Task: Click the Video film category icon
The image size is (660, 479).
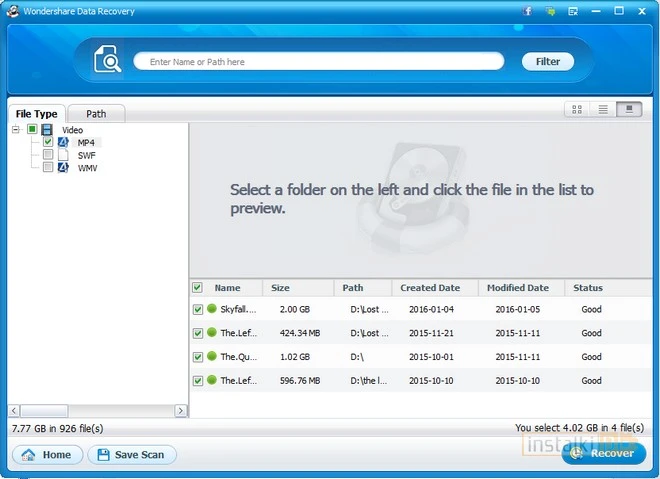Action: tap(47, 130)
